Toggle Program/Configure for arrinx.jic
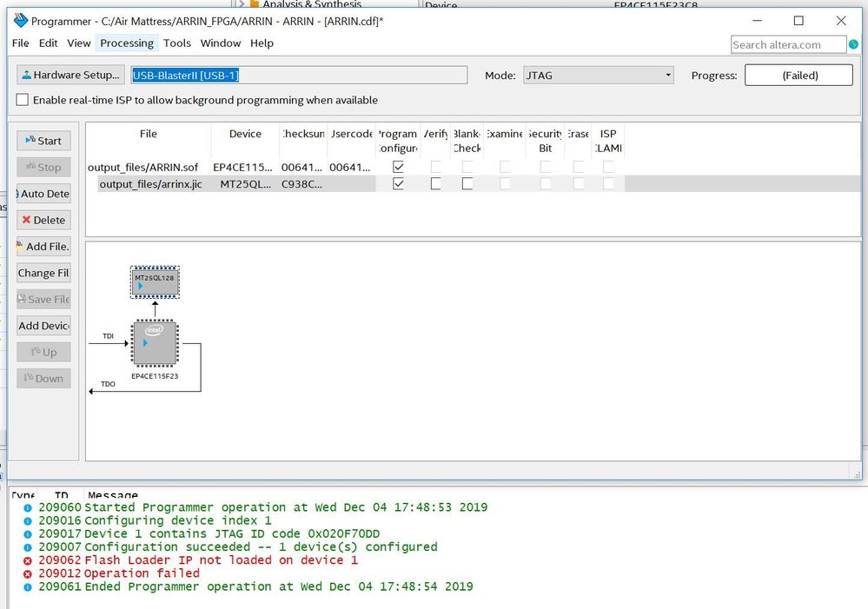This screenshot has height=609, width=868. click(398, 184)
